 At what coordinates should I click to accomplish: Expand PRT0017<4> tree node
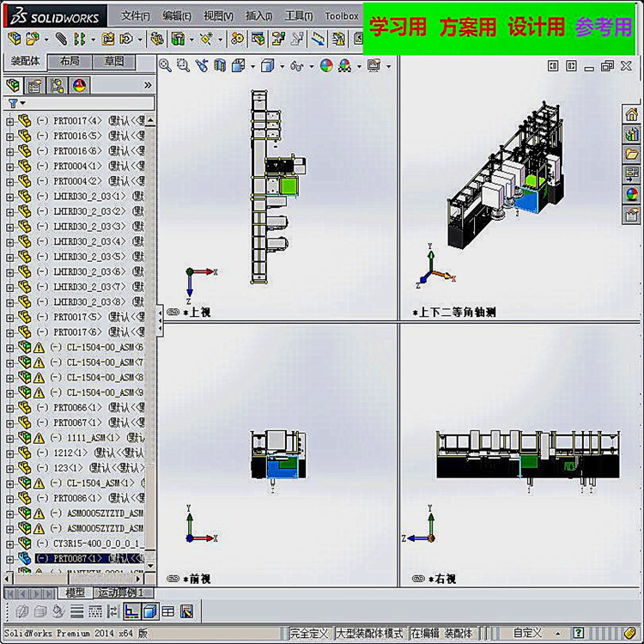[9, 122]
